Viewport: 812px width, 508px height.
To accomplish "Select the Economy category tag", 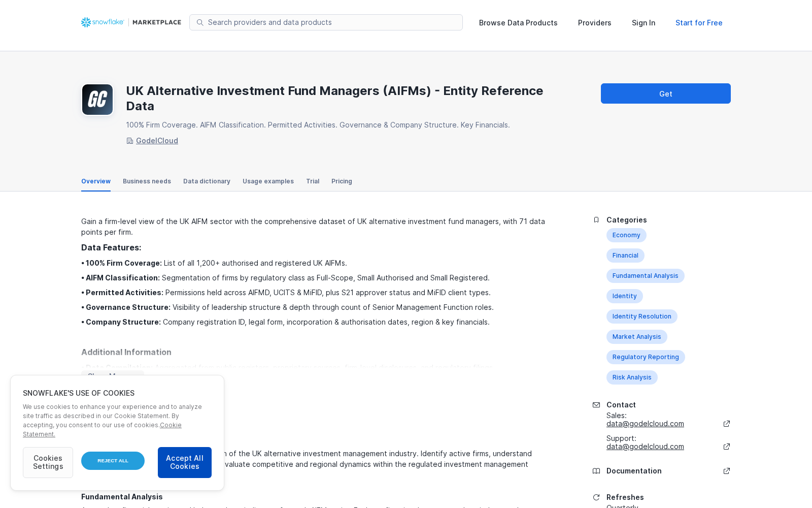I will coord(626,235).
